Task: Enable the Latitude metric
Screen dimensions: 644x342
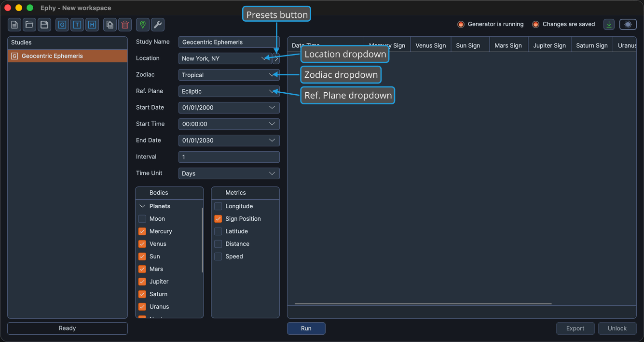Action: point(218,231)
